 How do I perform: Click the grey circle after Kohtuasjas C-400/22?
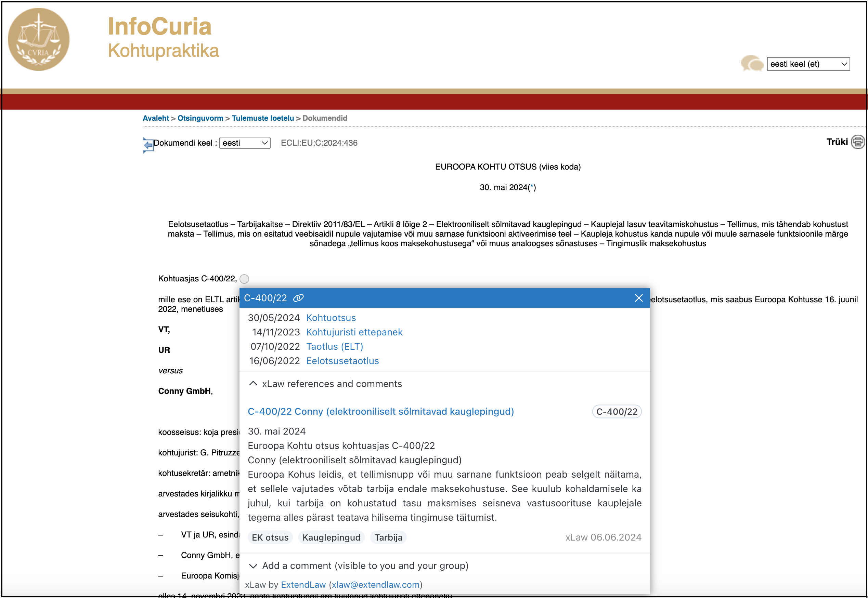coord(244,279)
